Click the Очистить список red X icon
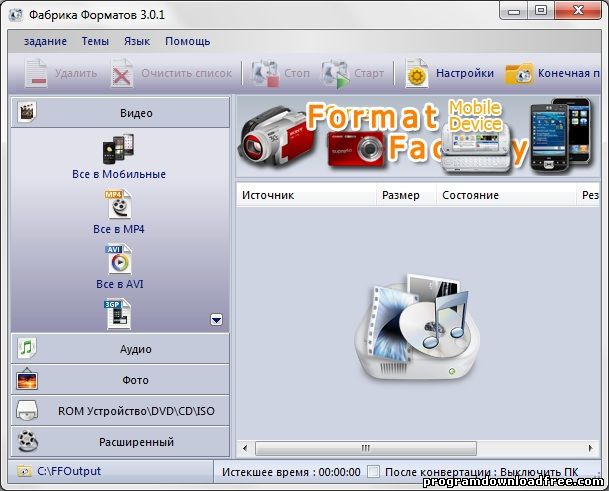Viewport: 609px width, 491px height. click(x=122, y=73)
